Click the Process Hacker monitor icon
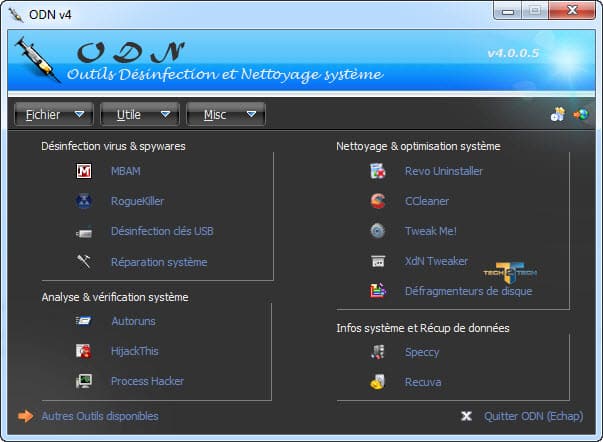Viewport: 603px width, 442px height. pos(84,381)
